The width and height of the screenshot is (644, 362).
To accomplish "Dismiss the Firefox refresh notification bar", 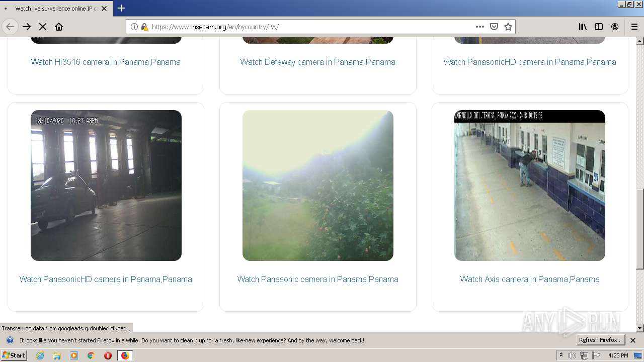I will tap(633, 340).
